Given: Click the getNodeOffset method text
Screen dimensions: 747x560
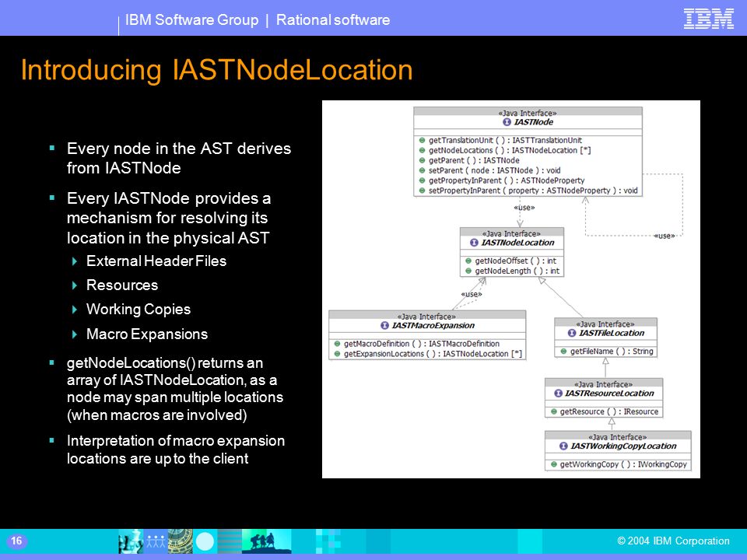Looking at the screenshot, I should coord(515,261).
